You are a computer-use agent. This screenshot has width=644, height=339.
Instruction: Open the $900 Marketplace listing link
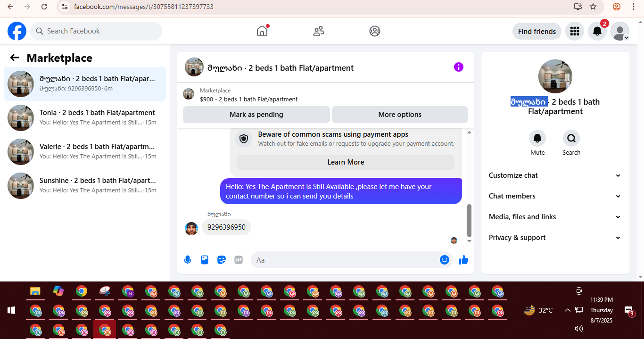tap(248, 99)
